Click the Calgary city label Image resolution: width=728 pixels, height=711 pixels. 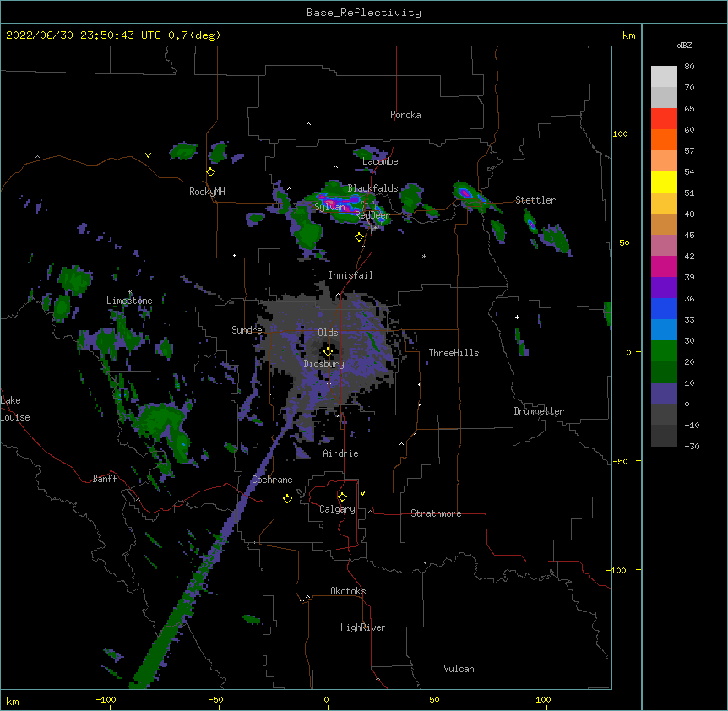coord(338,509)
